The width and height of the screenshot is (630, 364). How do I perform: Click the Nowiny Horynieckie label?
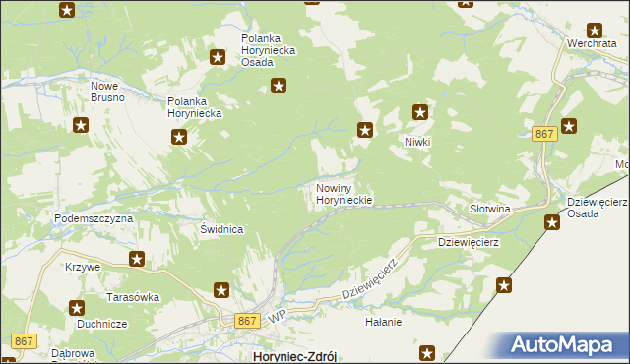tap(344, 194)
